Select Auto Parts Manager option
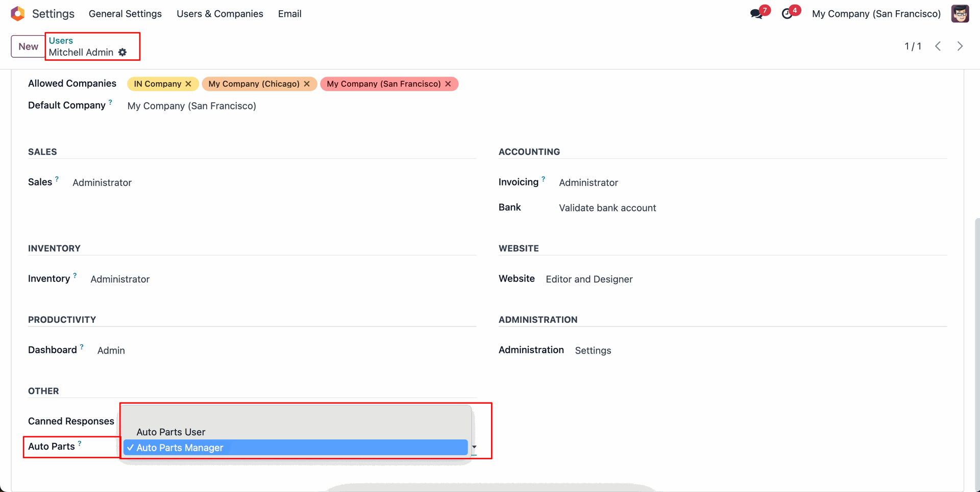Screen dimensions: 980x492 click(x=180, y=448)
